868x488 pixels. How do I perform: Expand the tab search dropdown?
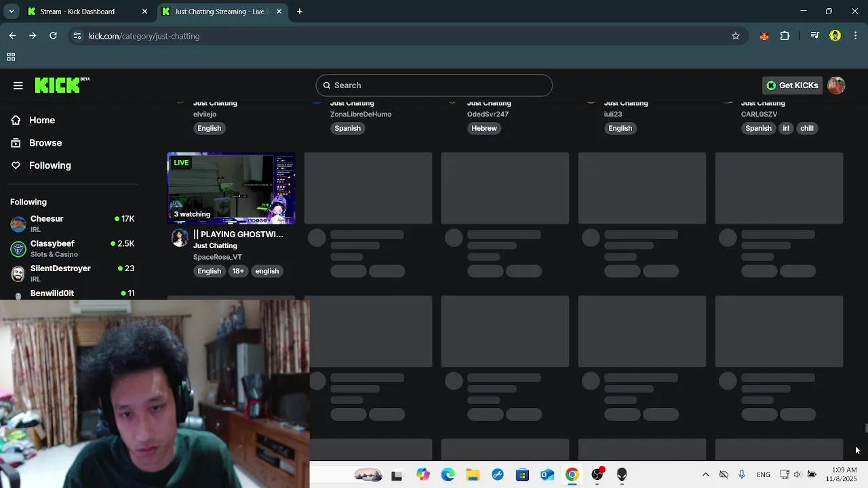pos(12,12)
